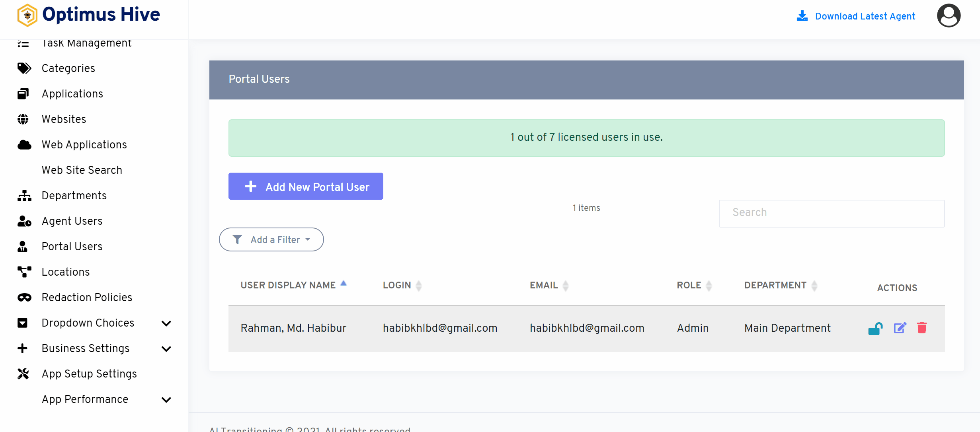
Task: Delete Rahman's user with trash icon
Action: point(923,328)
